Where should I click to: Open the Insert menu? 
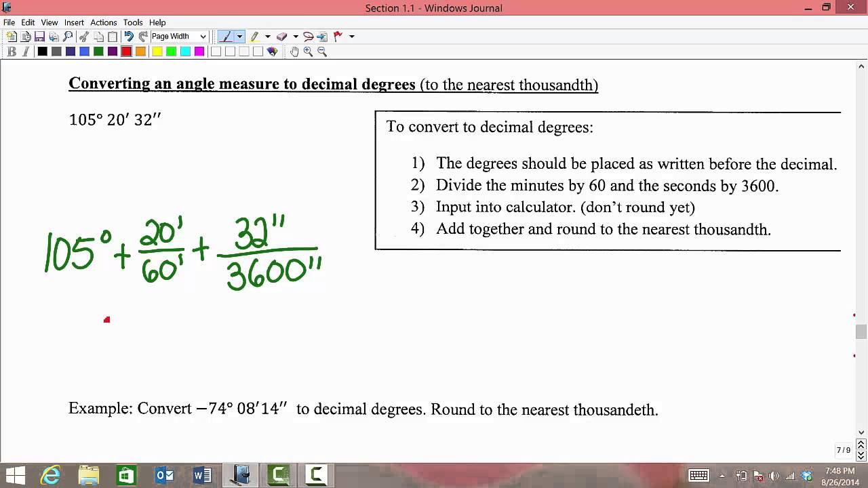pyautogui.click(x=74, y=22)
